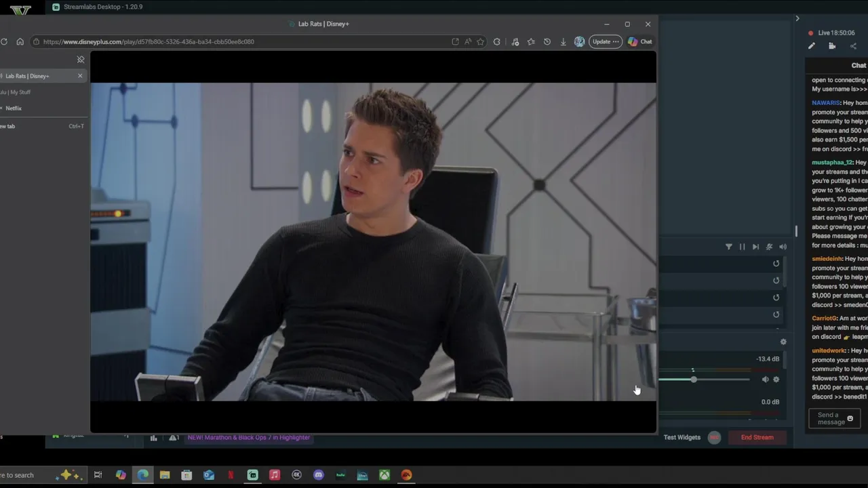Open mixer settings gear icon
The image size is (868, 488).
(783, 342)
